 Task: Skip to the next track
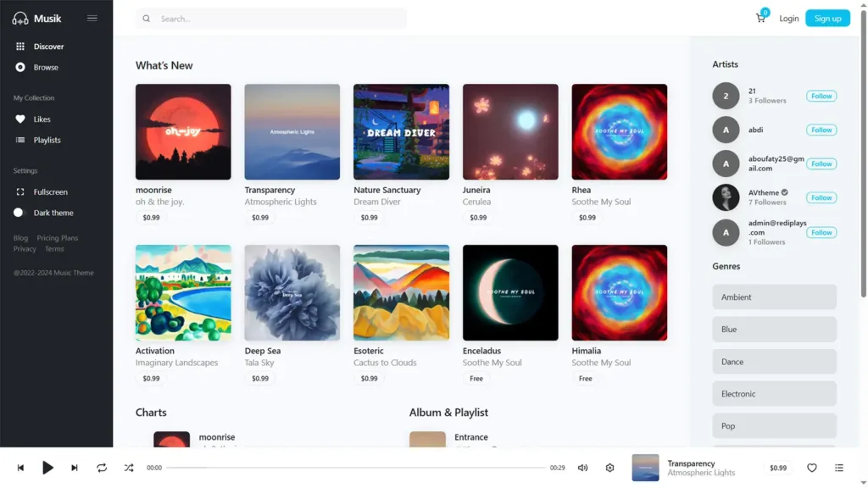coord(75,468)
